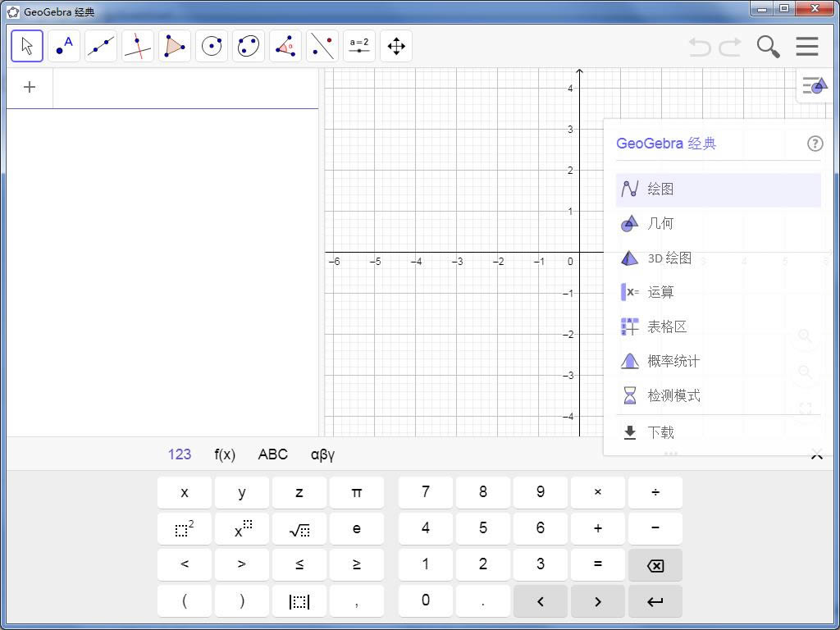Choose 绘图 perspective
840x630 pixels.
point(719,189)
